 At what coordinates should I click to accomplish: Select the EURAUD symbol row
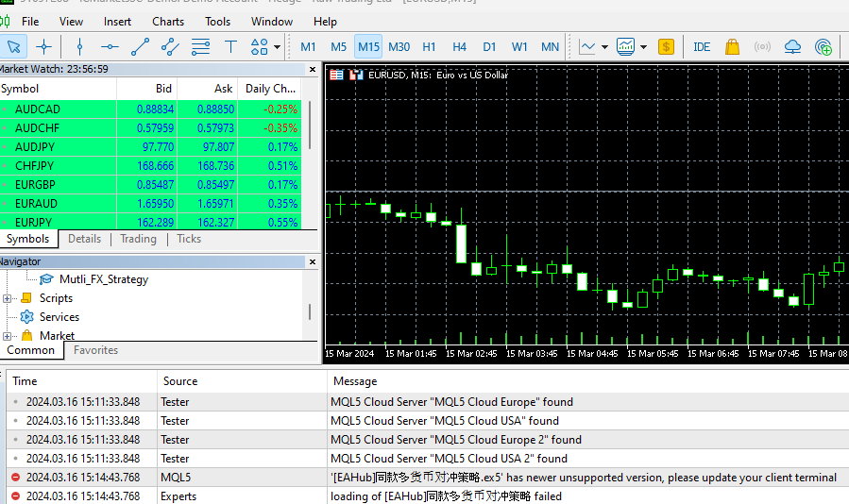(150, 204)
